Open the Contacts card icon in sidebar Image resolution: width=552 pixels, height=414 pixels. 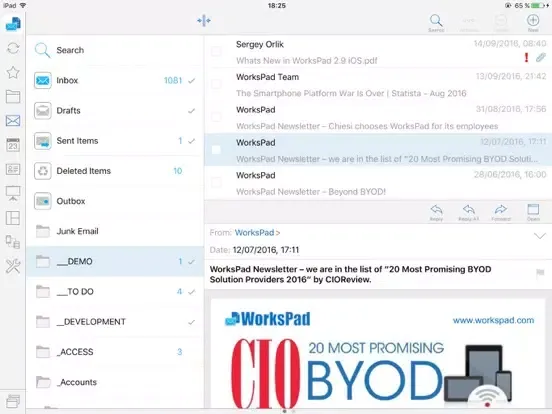[x=13, y=169]
